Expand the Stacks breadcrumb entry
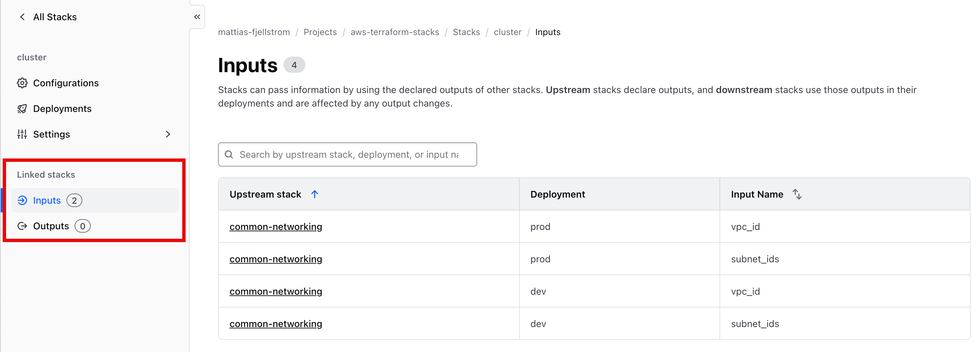Screen dimensions: 980x352 tap(466, 32)
